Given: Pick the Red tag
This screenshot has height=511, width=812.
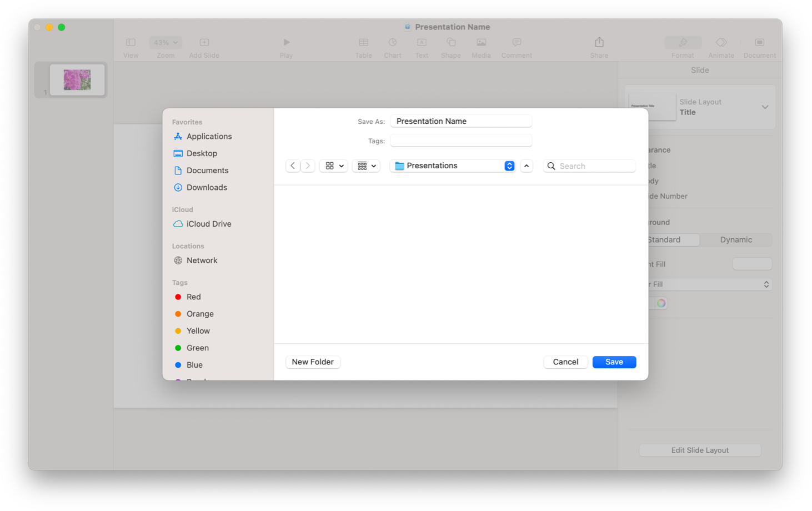Looking at the screenshot, I should [x=187, y=297].
